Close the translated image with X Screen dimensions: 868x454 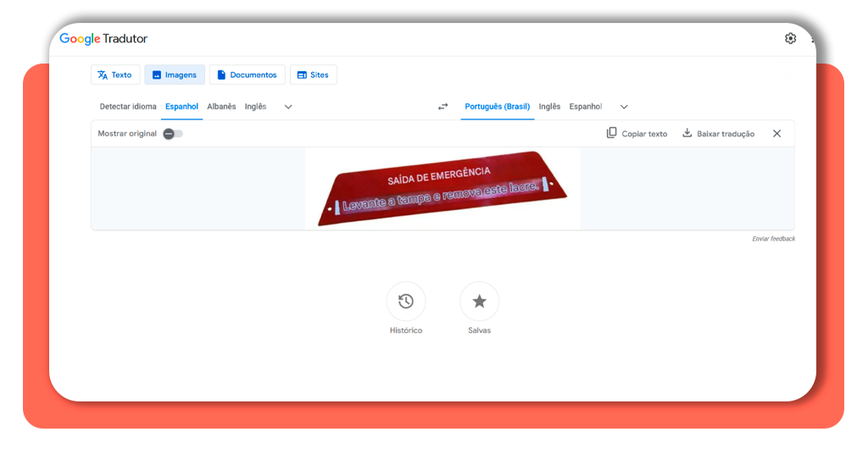(x=776, y=133)
